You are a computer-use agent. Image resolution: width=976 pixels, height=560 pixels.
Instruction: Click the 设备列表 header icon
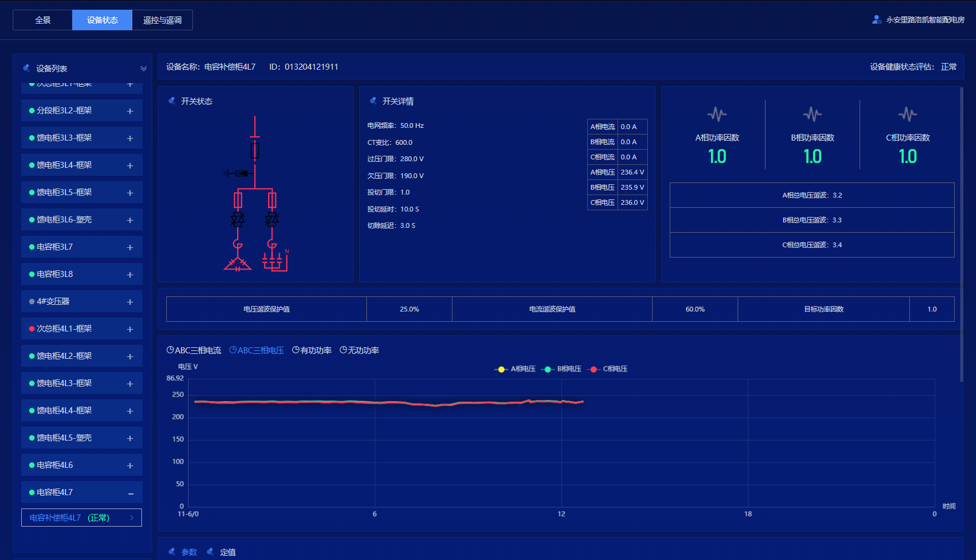point(27,68)
